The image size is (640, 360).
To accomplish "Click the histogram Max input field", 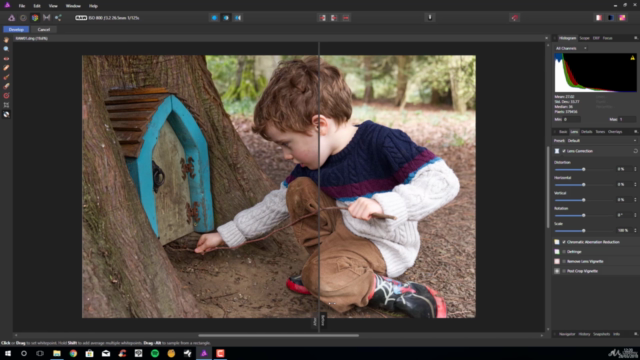I will [627, 120].
